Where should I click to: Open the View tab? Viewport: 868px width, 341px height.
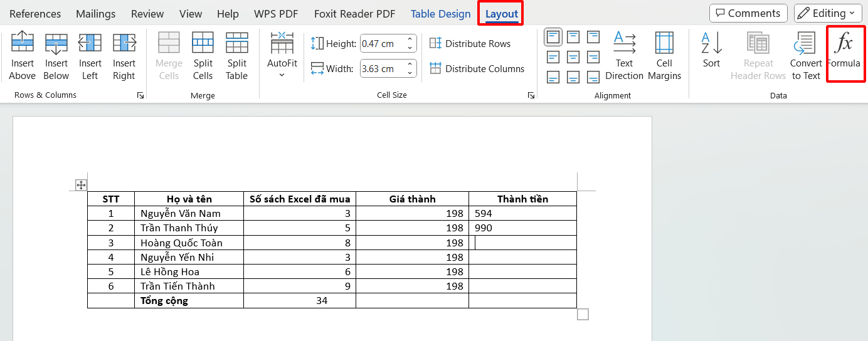(x=191, y=14)
